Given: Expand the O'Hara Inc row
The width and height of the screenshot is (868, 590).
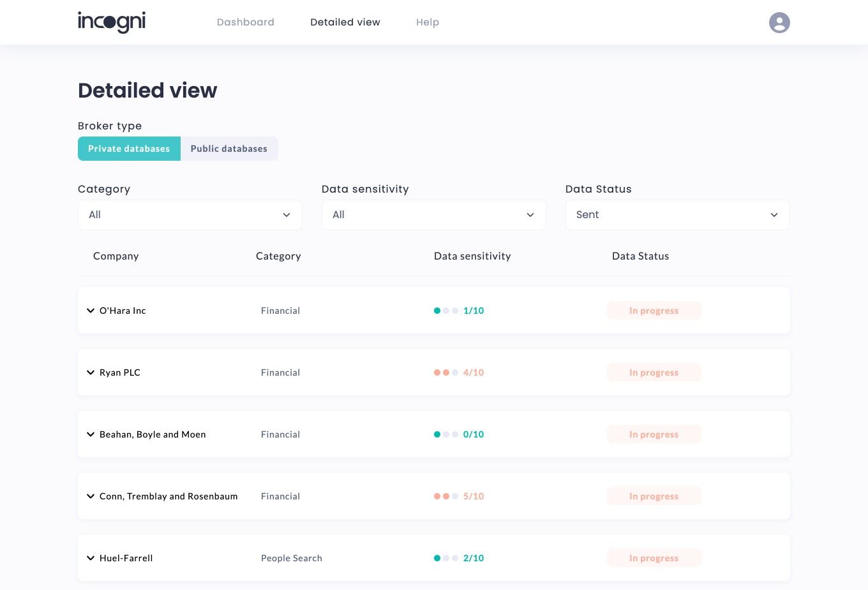Looking at the screenshot, I should pos(91,311).
